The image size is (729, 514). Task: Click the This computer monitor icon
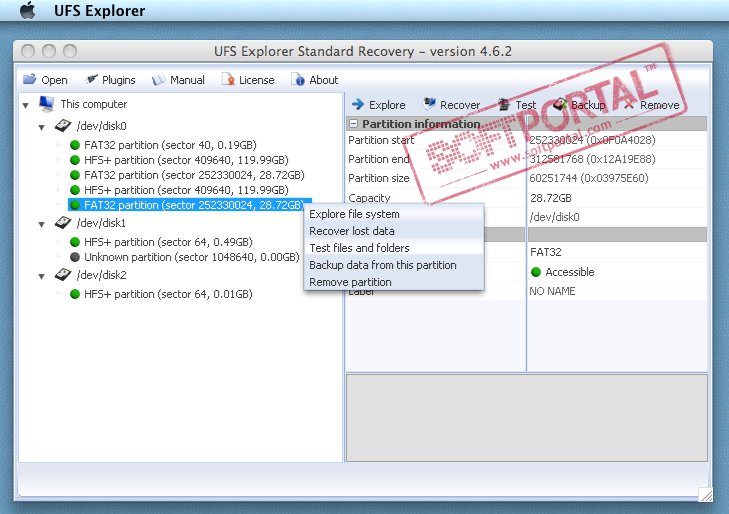click(x=46, y=104)
